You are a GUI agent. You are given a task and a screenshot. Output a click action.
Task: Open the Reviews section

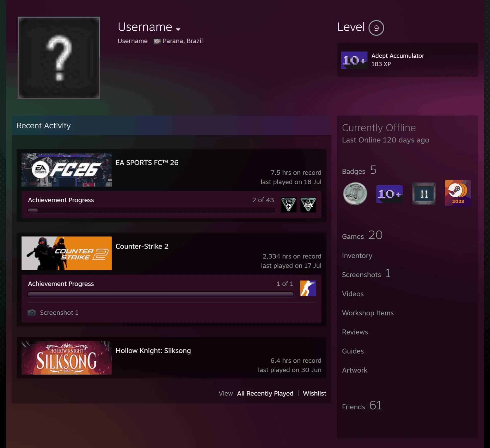click(355, 332)
